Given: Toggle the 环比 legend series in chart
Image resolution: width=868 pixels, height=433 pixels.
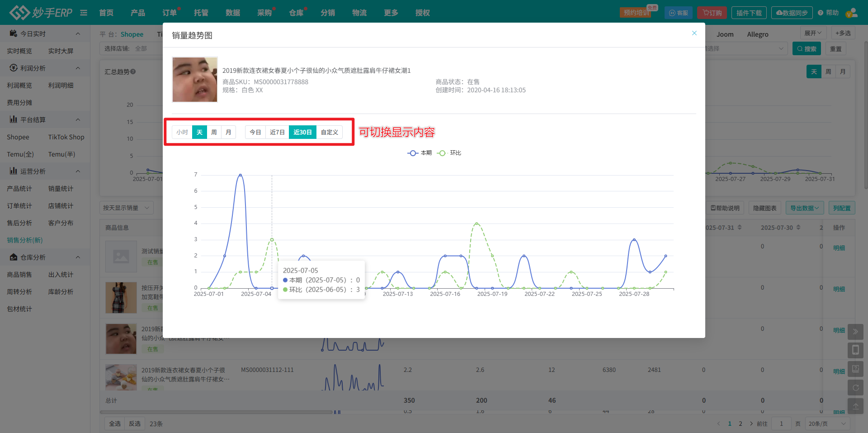Looking at the screenshot, I should click(449, 153).
